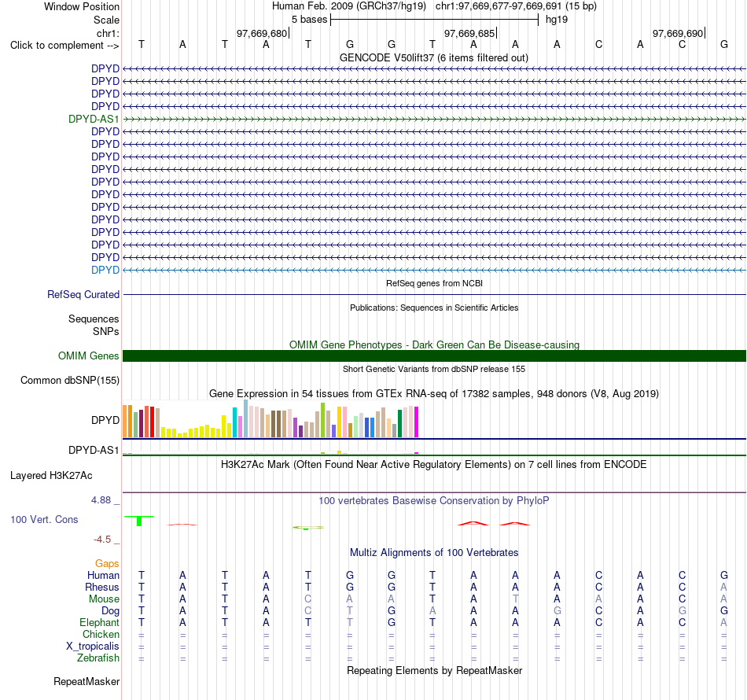Click the '100 Vert. Cons' track label

pyautogui.click(x=44, y=519)
